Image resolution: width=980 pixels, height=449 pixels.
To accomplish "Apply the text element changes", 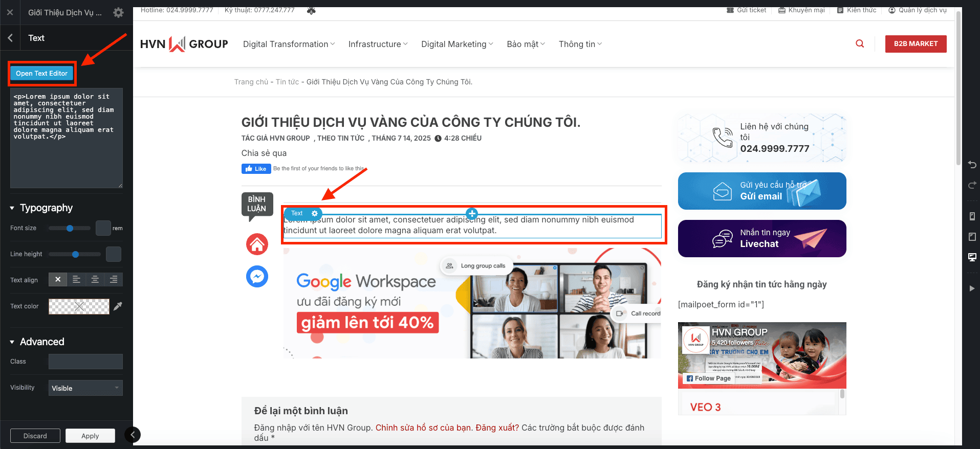I will pos(90,436).
